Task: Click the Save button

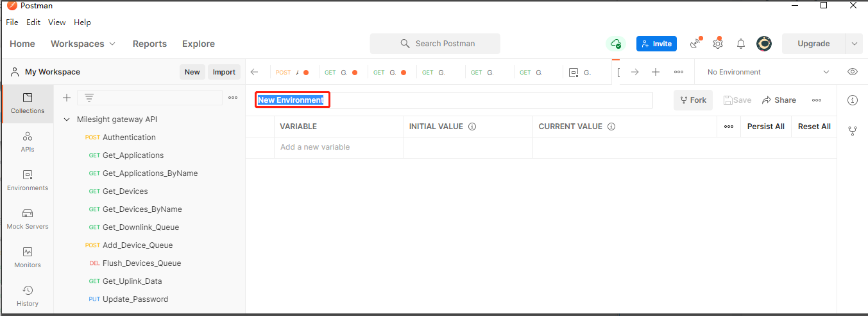Action: pyautogui.click(x=737, y=100)
